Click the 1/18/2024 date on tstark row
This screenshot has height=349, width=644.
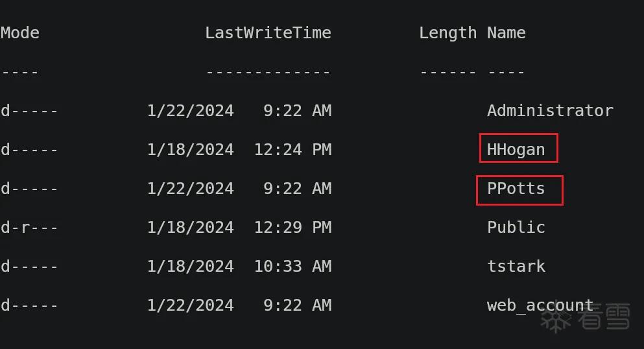point(190,267)
